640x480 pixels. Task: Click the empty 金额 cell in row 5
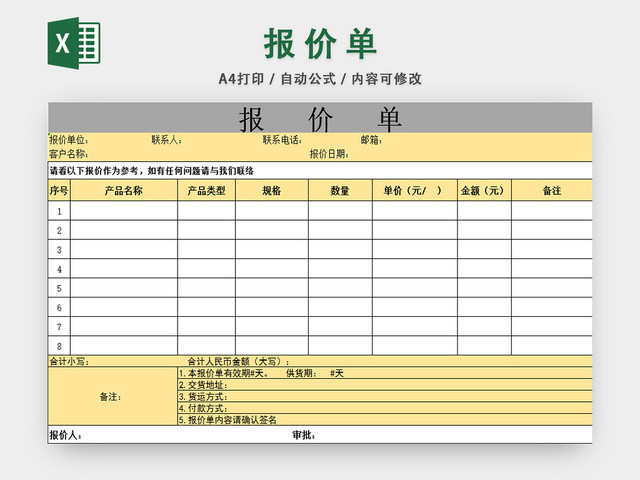[484, 288]
